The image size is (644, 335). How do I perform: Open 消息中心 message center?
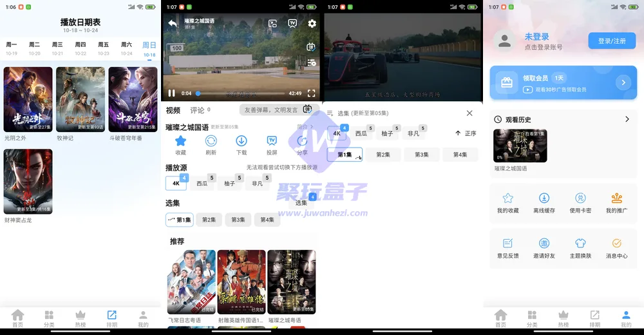[616, 248]
